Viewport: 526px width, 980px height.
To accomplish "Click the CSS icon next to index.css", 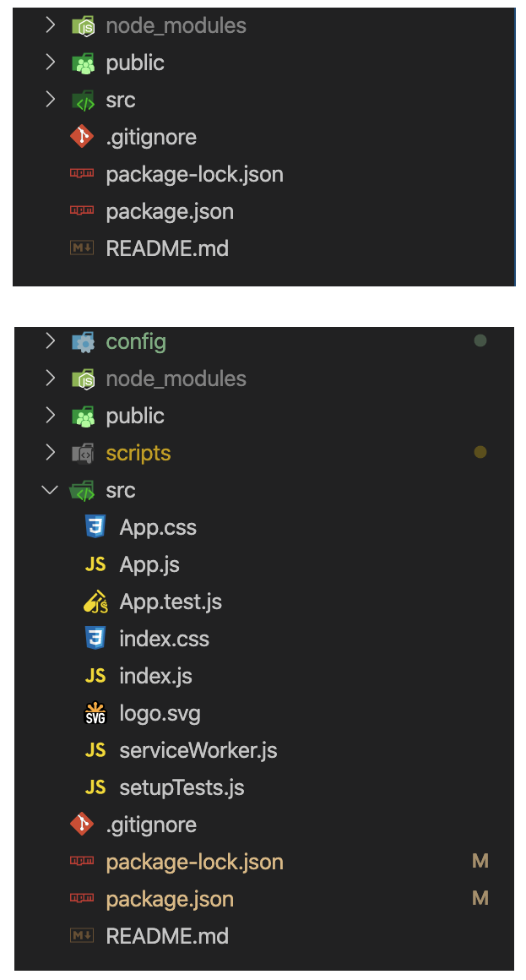I will click(95, 638).
